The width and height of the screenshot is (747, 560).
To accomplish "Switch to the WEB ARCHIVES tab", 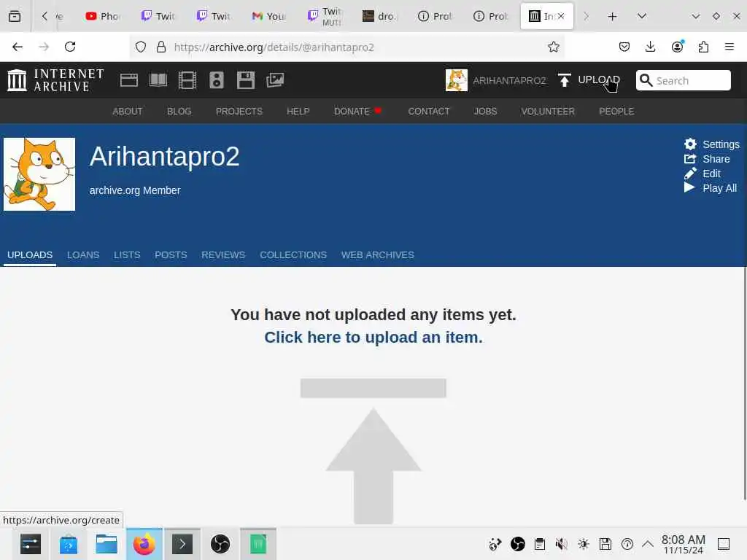I will point(377,255).
